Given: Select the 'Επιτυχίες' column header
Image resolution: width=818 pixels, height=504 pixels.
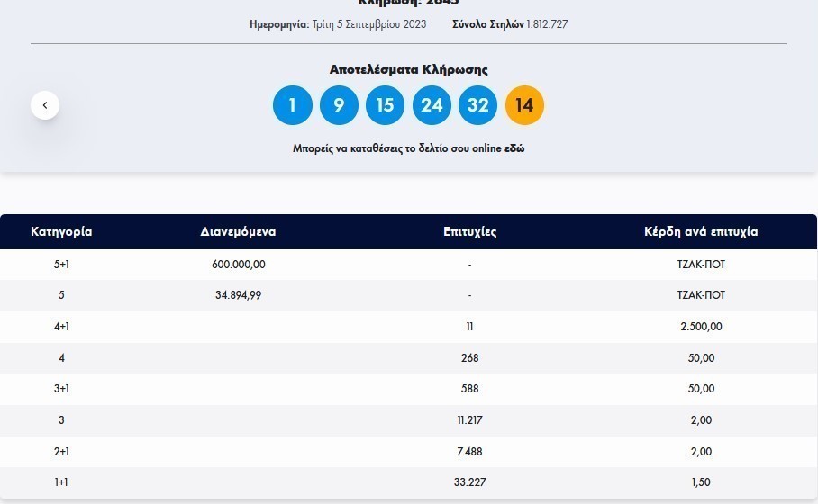Looking at the screenshot, I should point(469,231).
